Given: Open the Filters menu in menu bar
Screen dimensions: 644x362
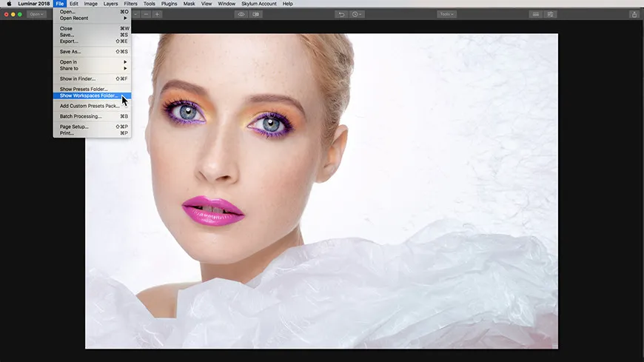Looking at the screenshot, I should pyautogui.click(x=130, y=4).
